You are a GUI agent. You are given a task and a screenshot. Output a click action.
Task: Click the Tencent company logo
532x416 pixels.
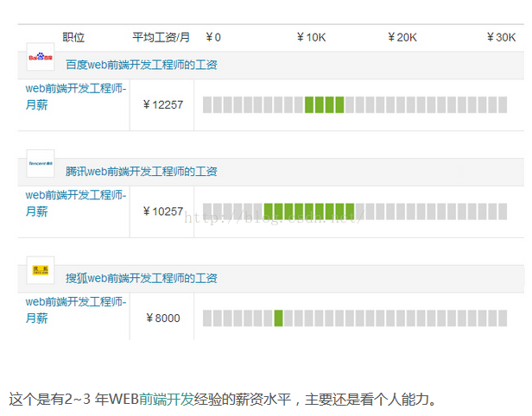(x=41, y=163)
